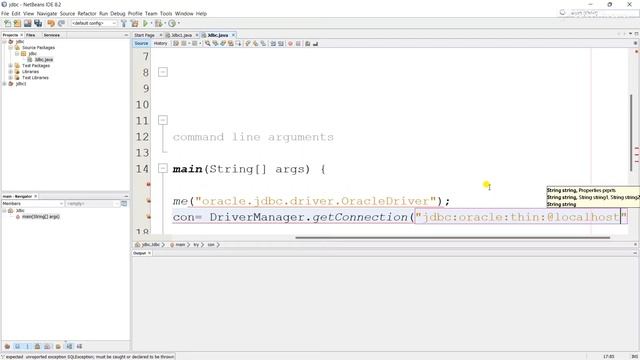Expand the Test Libraries tree node

[x=11, y=78]
